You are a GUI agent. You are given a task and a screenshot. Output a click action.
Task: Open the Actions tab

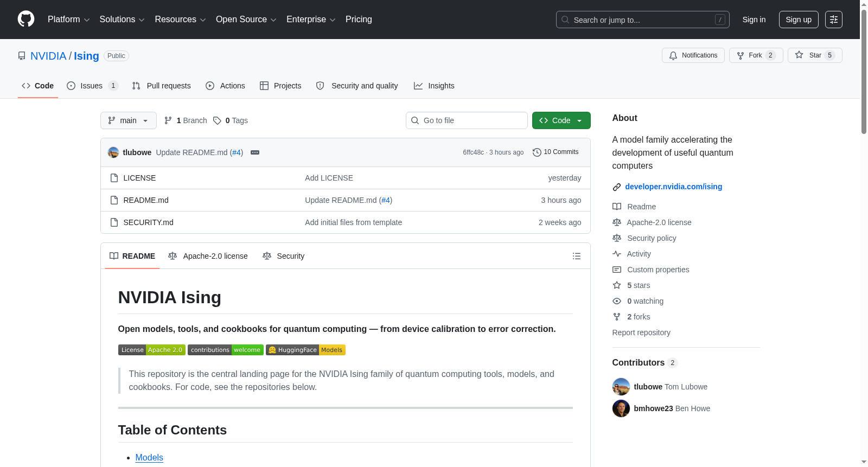(226, 86)
